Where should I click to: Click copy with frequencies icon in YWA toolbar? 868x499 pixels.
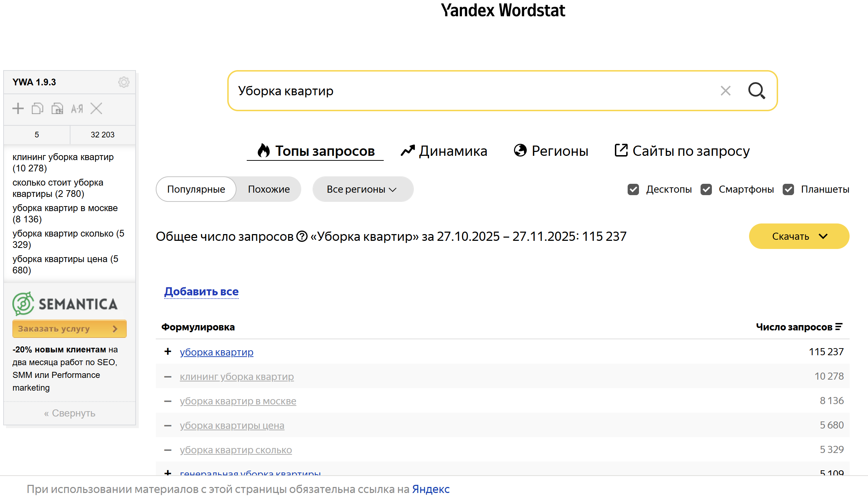click(x=57, y=108)
